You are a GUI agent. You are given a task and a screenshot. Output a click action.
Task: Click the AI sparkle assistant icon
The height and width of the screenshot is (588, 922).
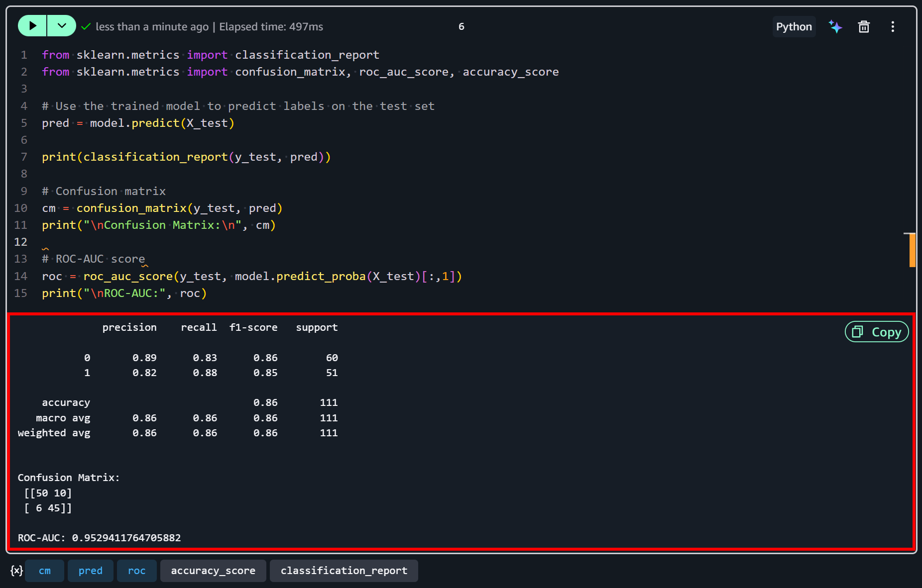coord(835,27)
